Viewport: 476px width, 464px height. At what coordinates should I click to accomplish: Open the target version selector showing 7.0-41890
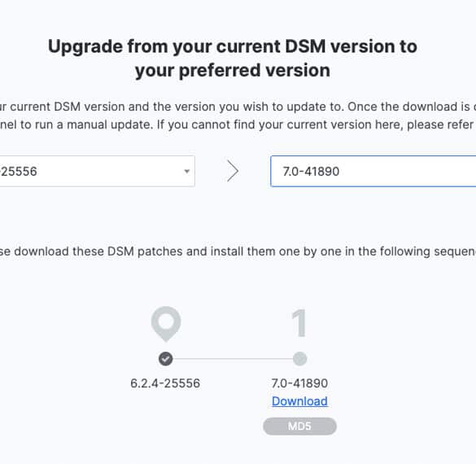(x=373, y=171)
